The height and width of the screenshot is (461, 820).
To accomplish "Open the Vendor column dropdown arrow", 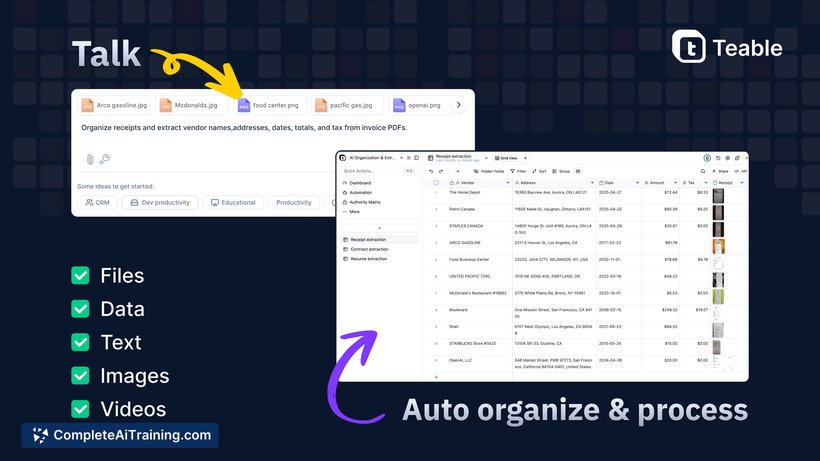I will click(x=508, y=183).
